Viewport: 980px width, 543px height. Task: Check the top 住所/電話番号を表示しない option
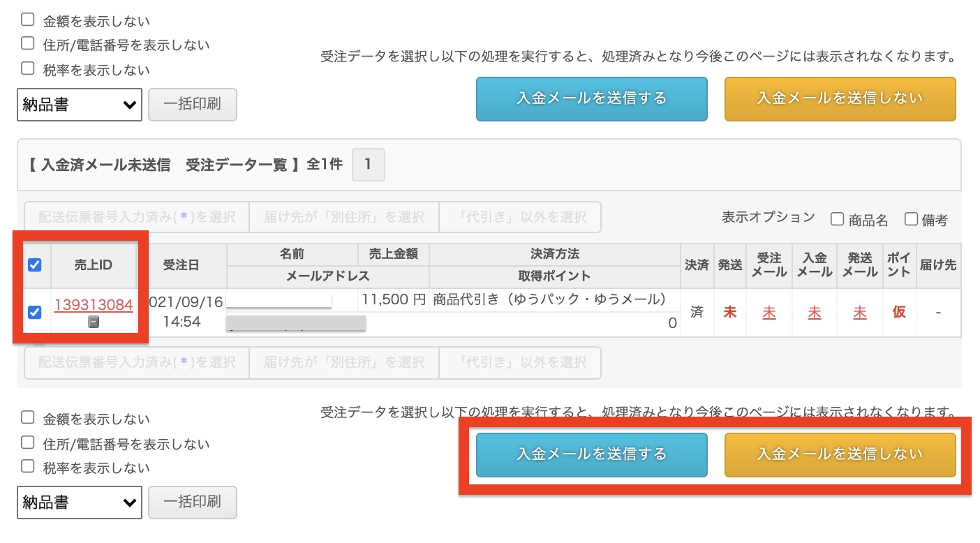28,44
